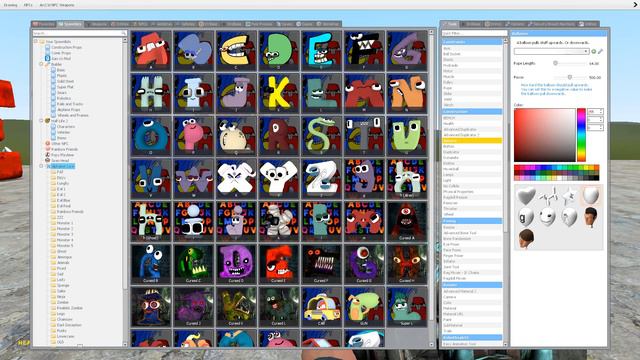
Task: Spawn the red letter A character
Action: [151, 51]
